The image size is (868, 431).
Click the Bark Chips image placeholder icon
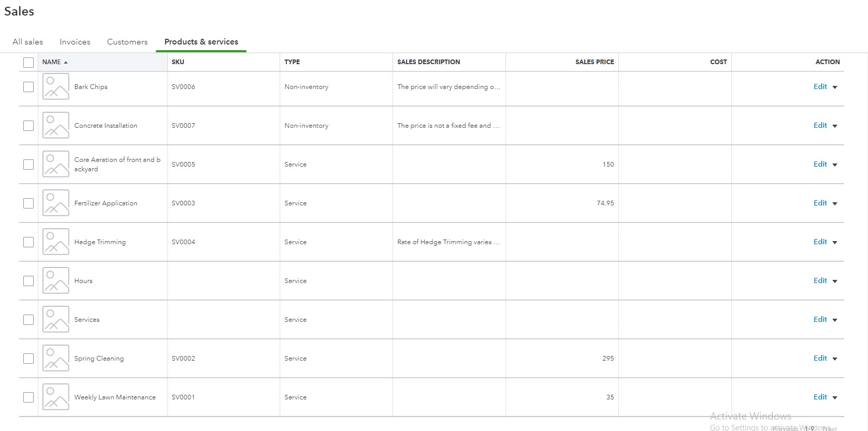pyautogui.click(x=55, y=87)
